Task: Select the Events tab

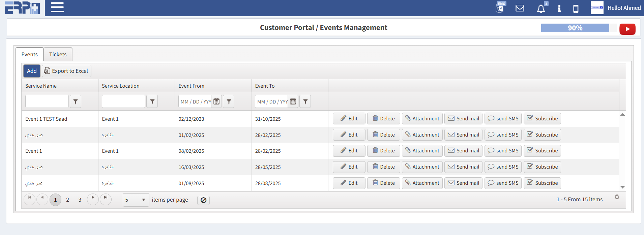Action: click(30, 54)
